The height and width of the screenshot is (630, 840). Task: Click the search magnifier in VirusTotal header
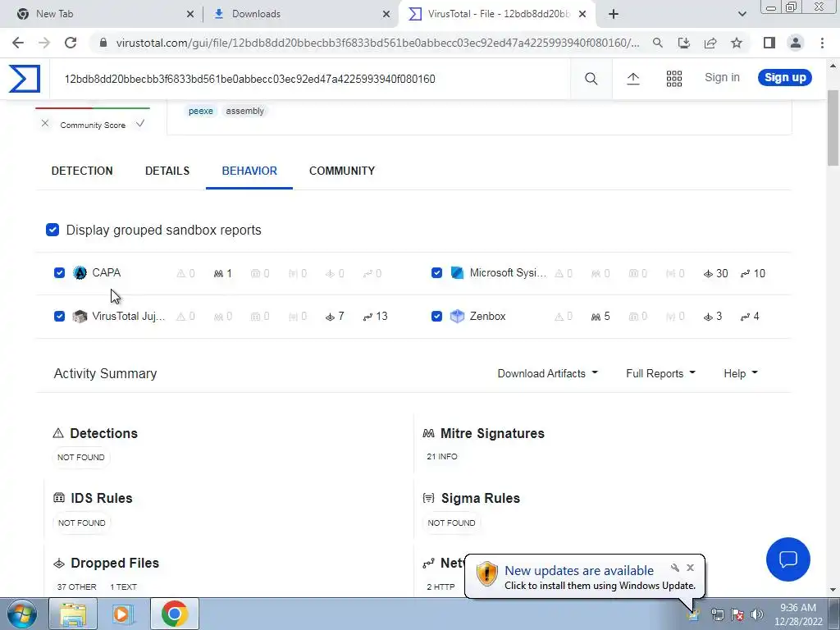tap(591, 79)
